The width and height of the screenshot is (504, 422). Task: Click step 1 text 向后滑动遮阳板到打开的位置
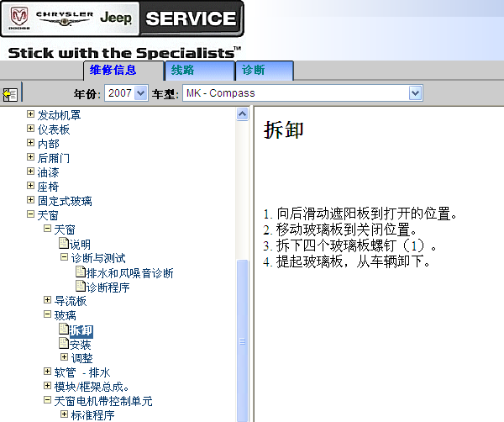366,214
